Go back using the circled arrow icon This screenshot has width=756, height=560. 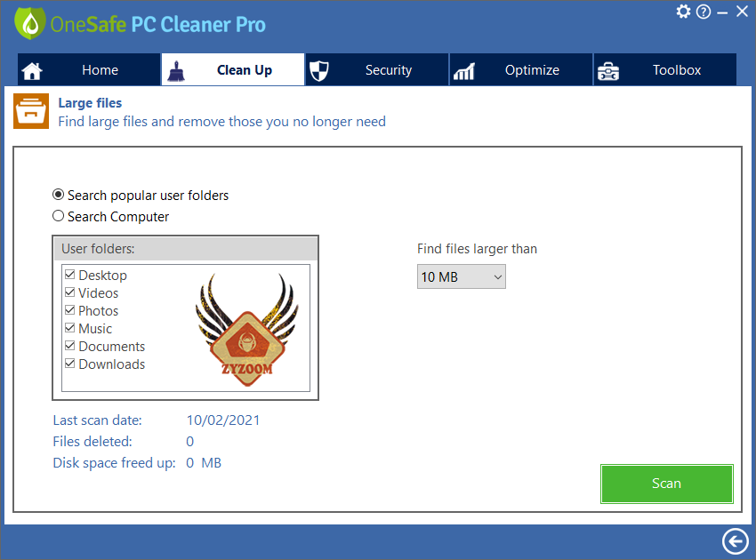(x=736, y=540)
